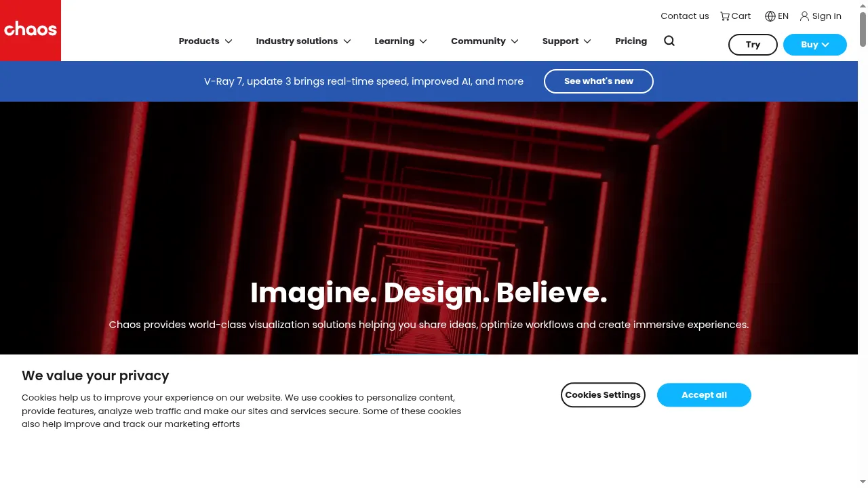Click the Chaos logo
This screenshot has height=488, width=868.
click(x=31, y=30)
